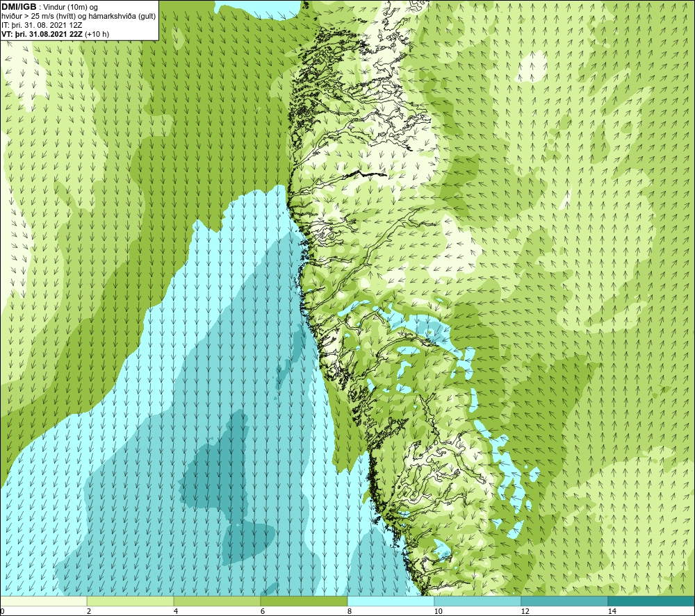Click the scale label 14
Image resolution: width=695 pixels, height=616 pixels.
click(612, 611)
